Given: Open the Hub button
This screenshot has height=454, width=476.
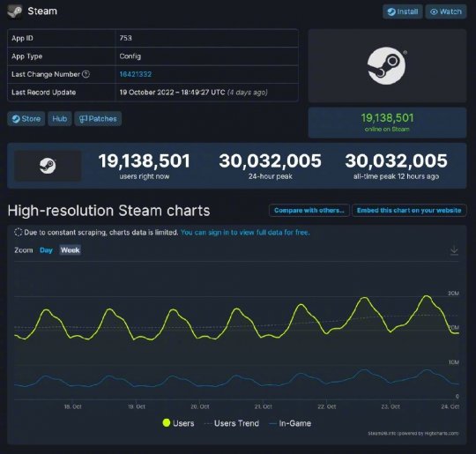Looking at the screenshot, I should tap(60, 119).
